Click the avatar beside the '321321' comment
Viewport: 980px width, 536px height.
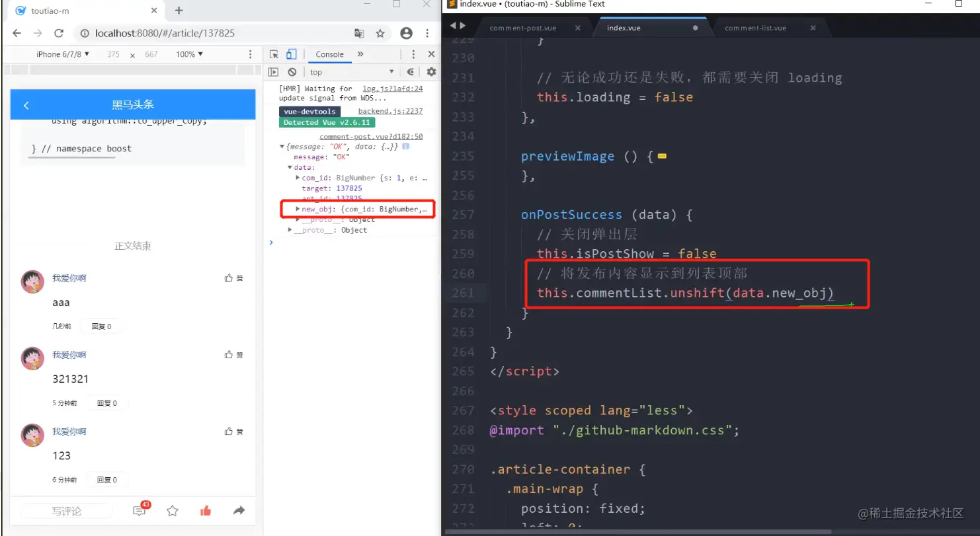pos(32,358)
